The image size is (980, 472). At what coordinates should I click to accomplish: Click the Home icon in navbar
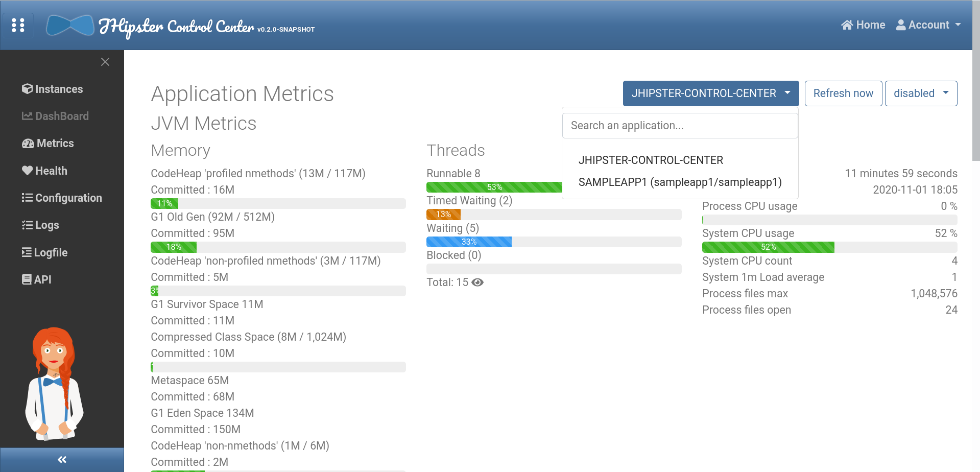pos(847,25)
